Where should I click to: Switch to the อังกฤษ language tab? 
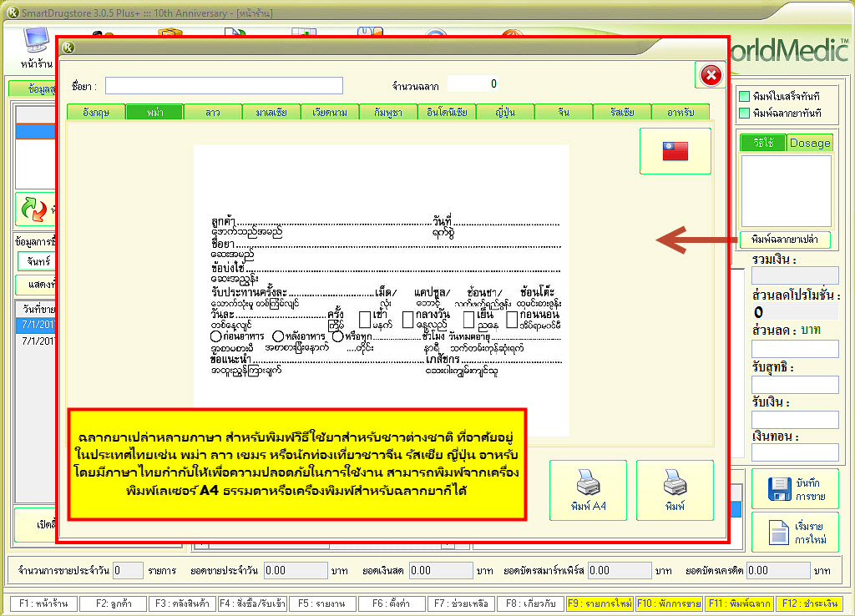pyautogui.click(x=96, y=112)
